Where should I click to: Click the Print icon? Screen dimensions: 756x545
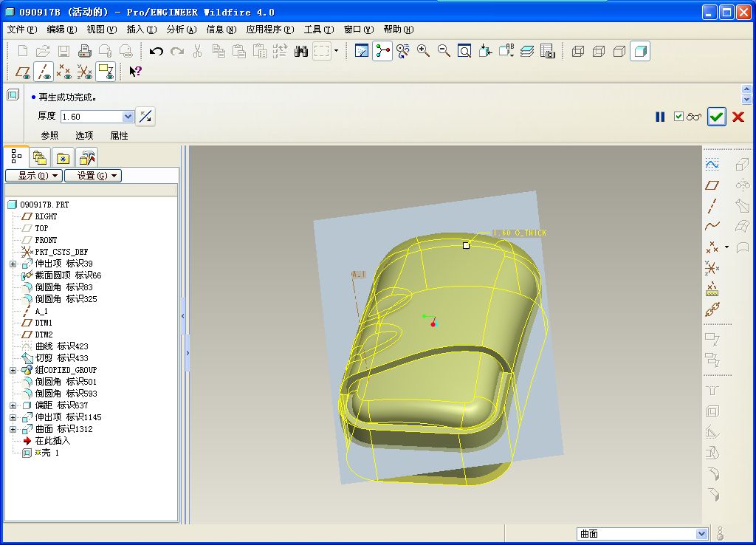pyautogui.click(x=84, y=51)
